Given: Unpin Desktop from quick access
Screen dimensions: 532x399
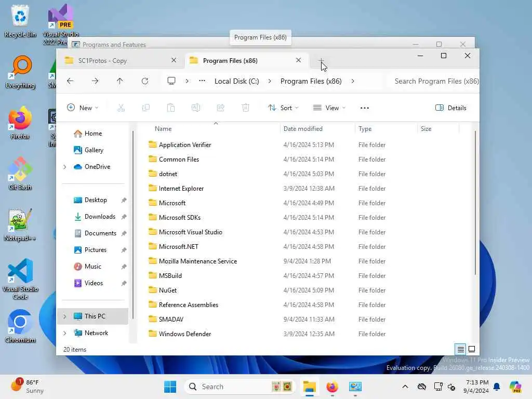Looking at the screenshot, I should coord(124,200).
